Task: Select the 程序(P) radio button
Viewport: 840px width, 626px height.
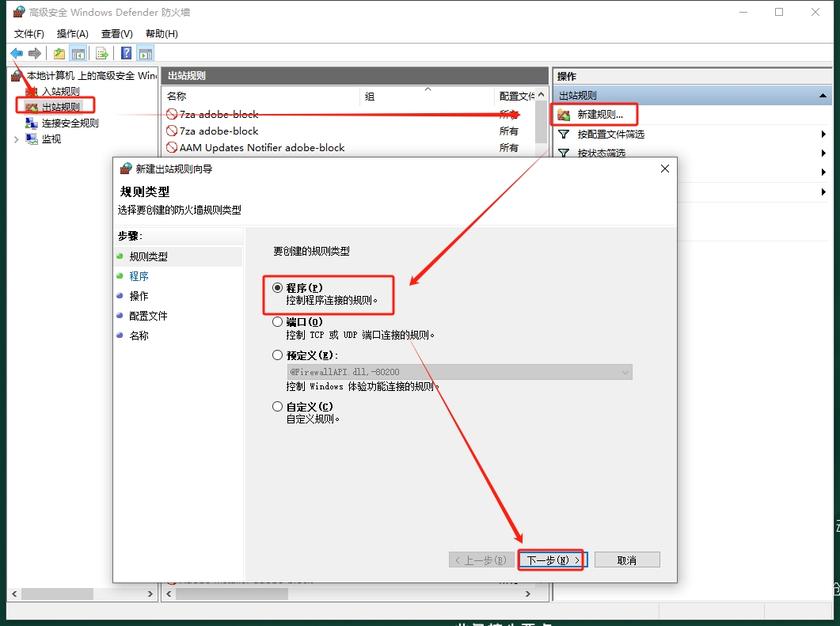Action: [278, 287]
